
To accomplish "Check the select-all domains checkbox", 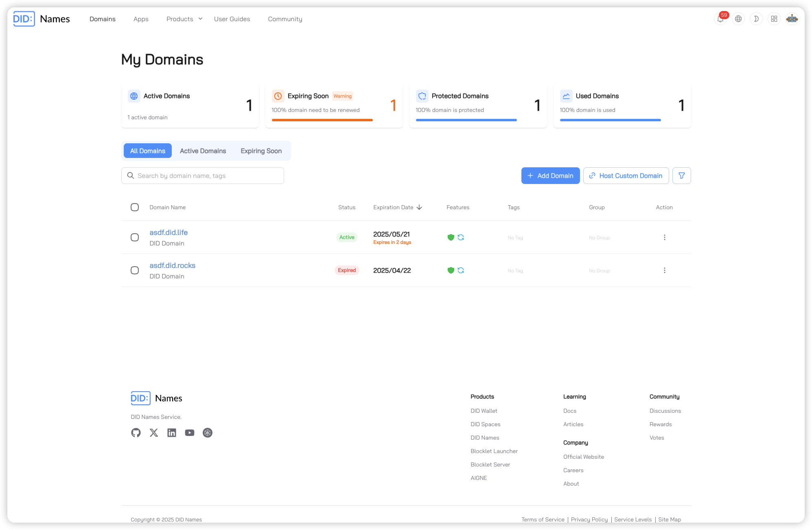I will pos(135,207).
